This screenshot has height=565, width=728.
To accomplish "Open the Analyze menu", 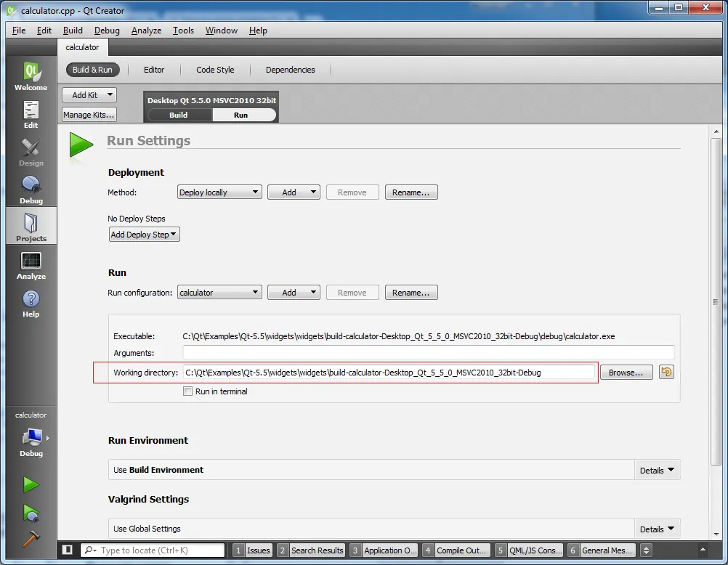I will (x=146, y=31).
